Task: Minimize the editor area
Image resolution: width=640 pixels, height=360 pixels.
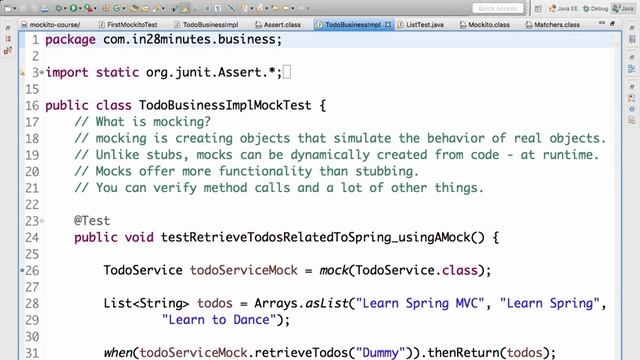Action: click(x=602, y=23)
